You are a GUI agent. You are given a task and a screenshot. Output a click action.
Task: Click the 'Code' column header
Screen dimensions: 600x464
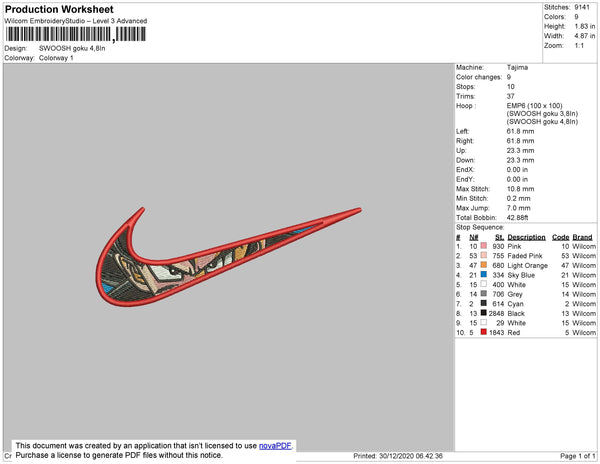click(x=561, y=237)
